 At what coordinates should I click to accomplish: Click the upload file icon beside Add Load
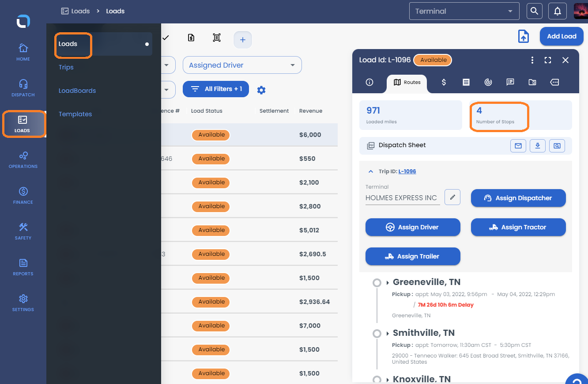(x=524, y=36)
